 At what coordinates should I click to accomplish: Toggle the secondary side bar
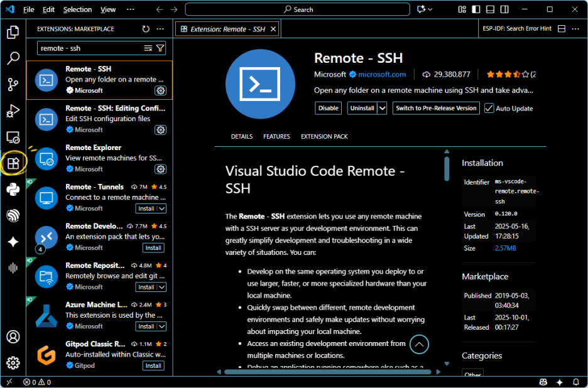coord(504,9)
